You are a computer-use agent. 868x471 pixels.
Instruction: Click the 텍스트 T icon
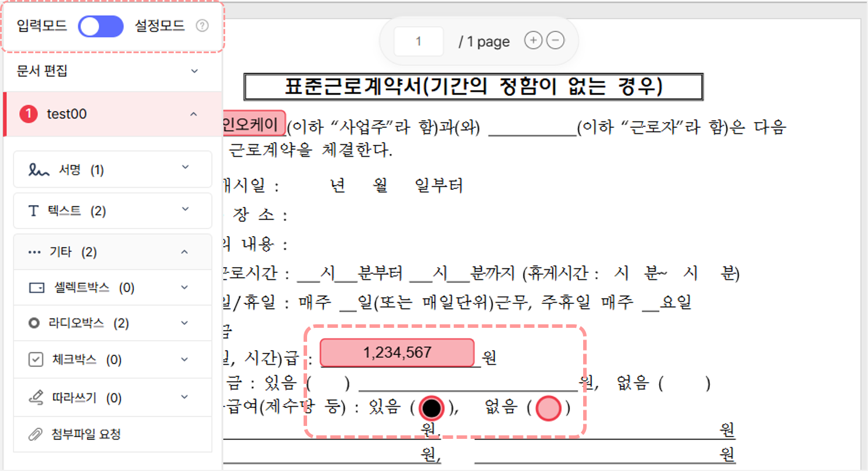(x=34, y=211)
